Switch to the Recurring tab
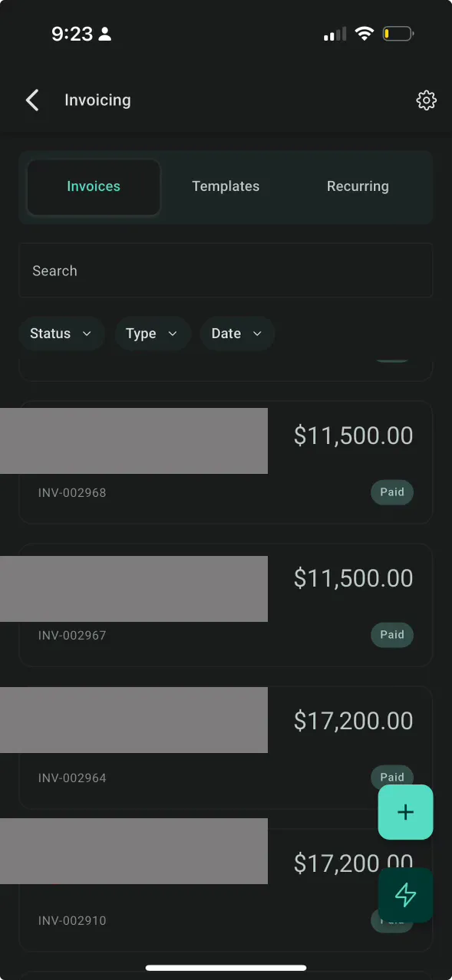The height and width of the screenshot is (980, 452). [x=358, y=186]
